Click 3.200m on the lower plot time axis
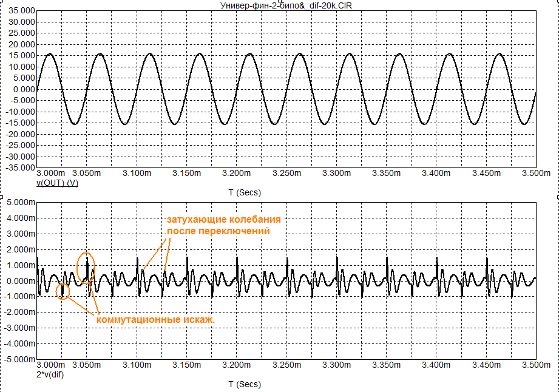This screenshot has height=392, width=559. click(236, 365)
